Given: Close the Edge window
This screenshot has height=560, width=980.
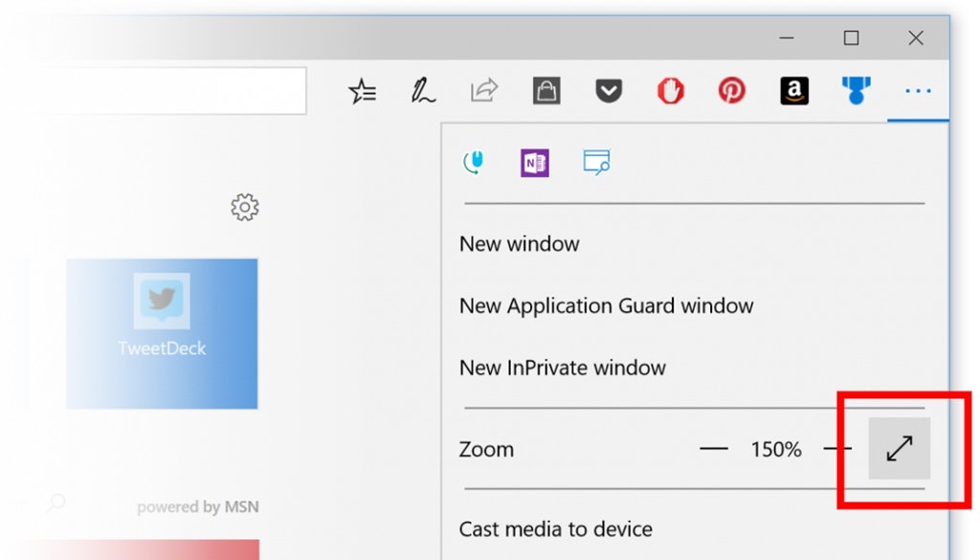Looking at the screenshot, I should point(916,38).
